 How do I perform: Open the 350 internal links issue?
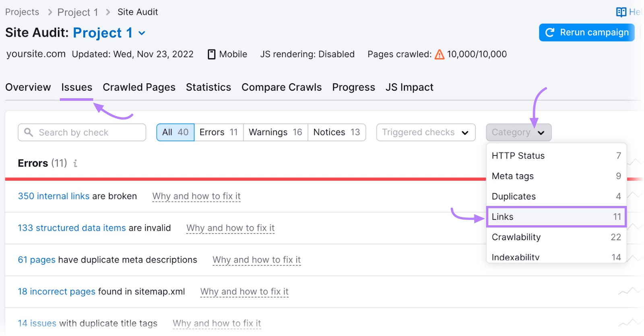click(x=54, y=196)
